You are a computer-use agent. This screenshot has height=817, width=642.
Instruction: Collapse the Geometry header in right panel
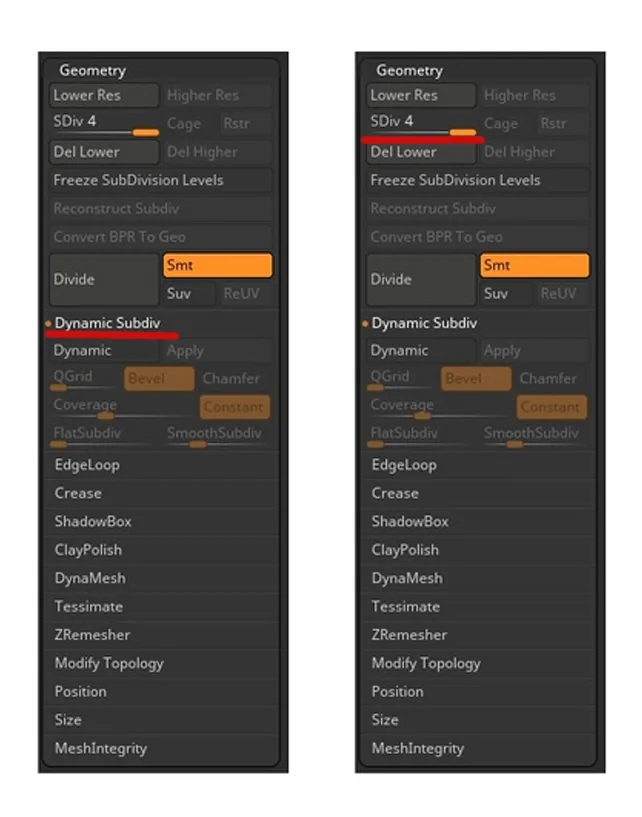409,70
